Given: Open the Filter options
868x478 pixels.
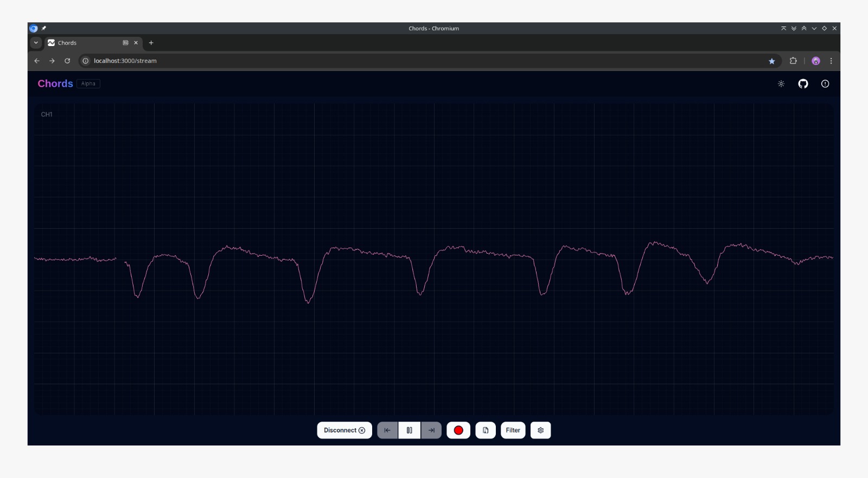Looking at the screenshot, I should tap(513, 430).
